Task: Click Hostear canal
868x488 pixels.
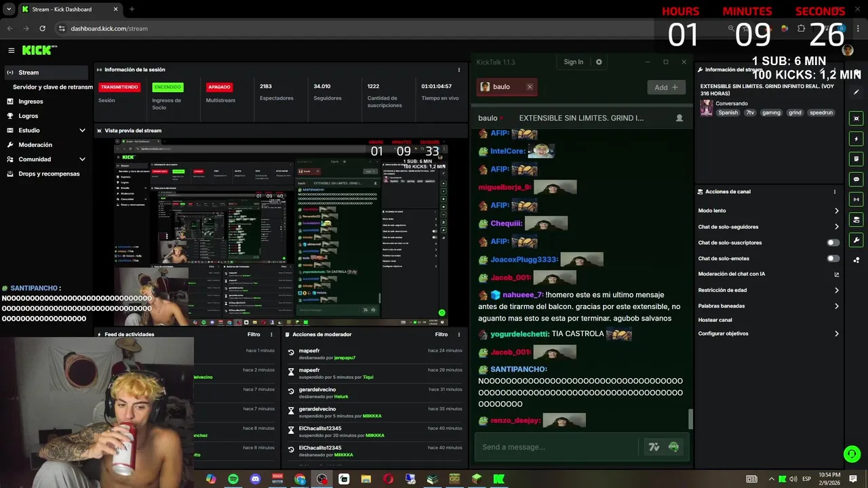Action: tap(715, 320)
